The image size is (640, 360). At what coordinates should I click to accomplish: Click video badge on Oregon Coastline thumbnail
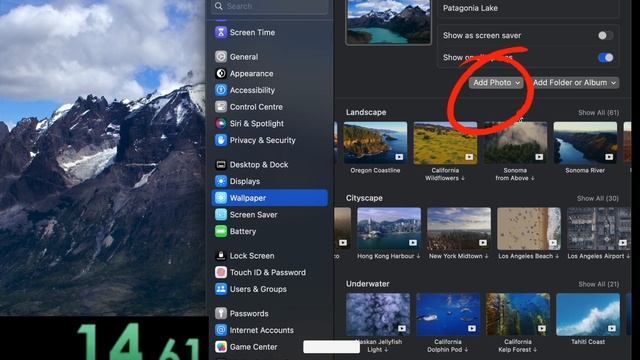pos(399,157)
